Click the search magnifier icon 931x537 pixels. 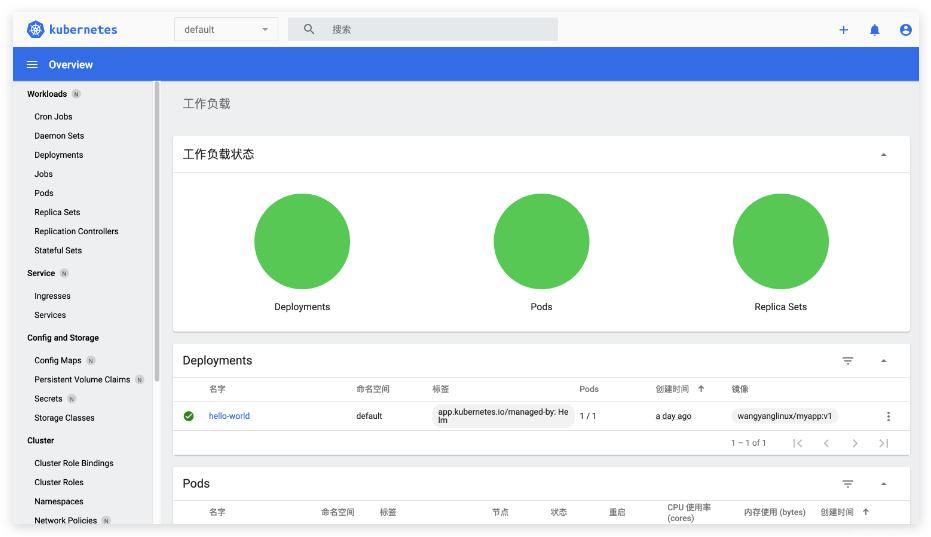coord(309,29)
